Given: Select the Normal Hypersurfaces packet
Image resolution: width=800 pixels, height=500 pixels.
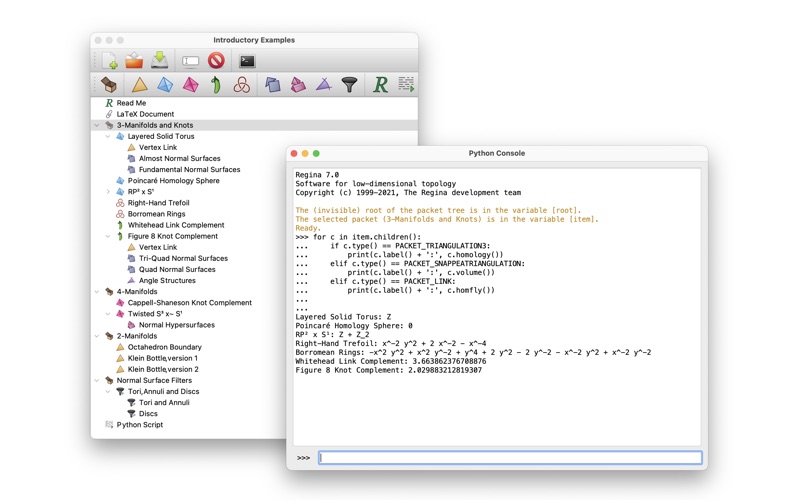Looking at the screenshot, I should (x=177, y=325).
